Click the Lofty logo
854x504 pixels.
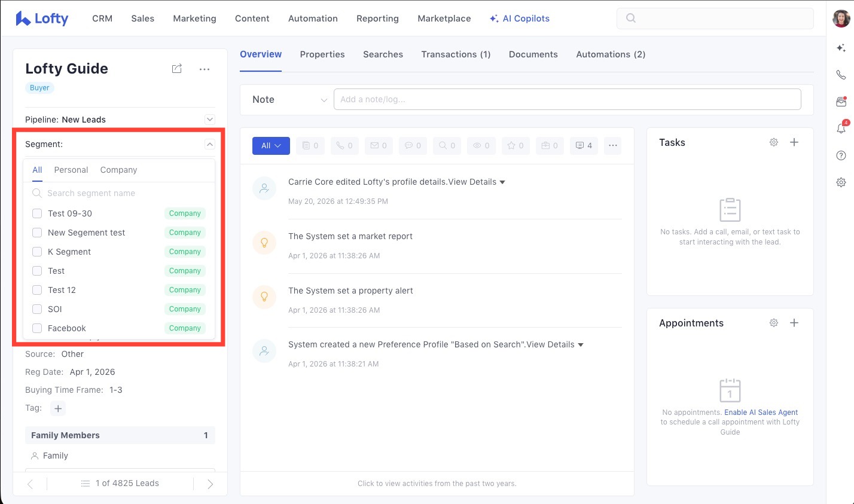click(x=42, y=19)
